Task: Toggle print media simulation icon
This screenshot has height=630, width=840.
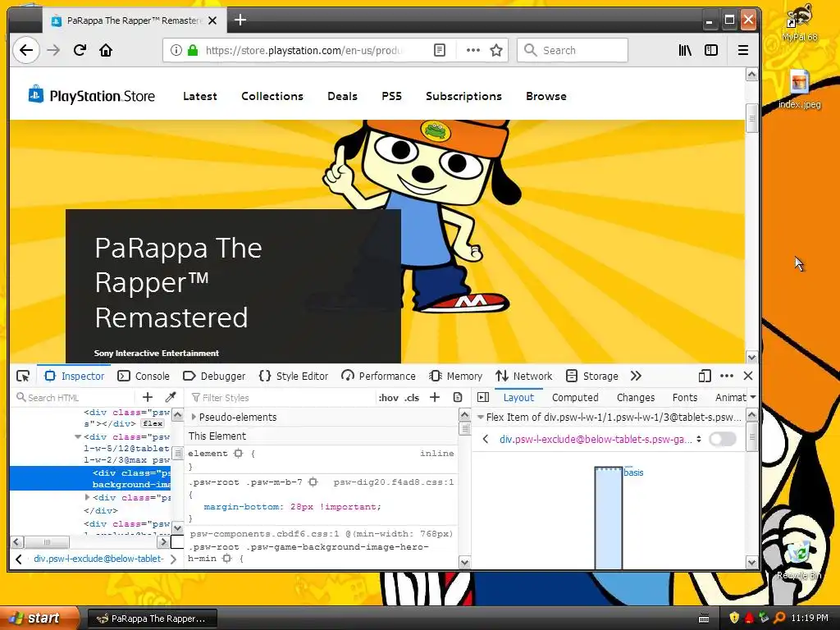Action: click(458, 397)
